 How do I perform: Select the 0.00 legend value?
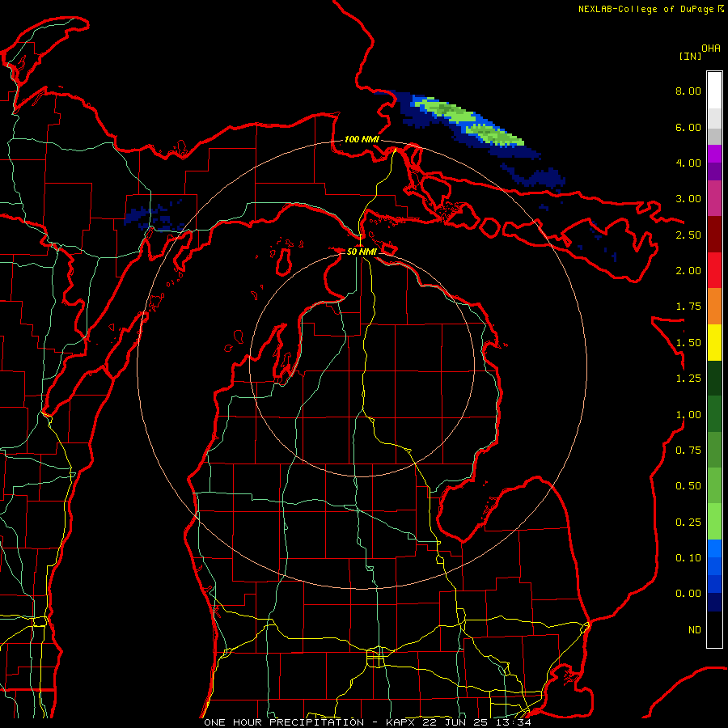[688, 594]
